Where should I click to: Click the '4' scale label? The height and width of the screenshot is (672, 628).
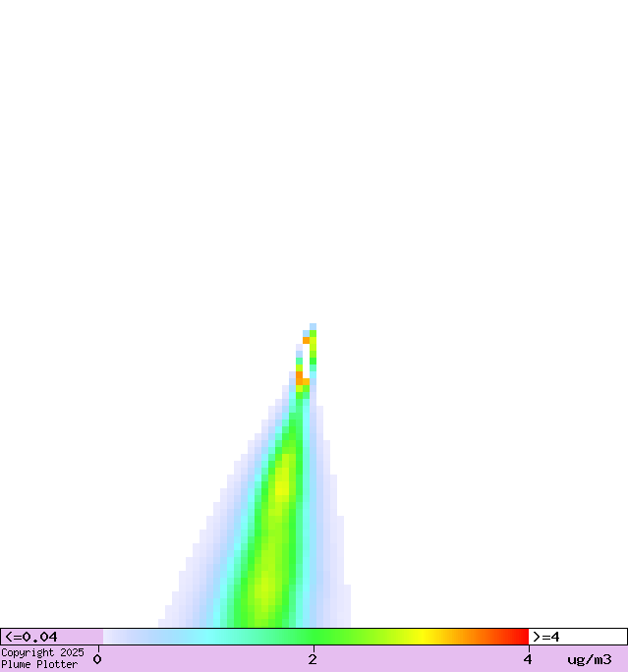527,659
